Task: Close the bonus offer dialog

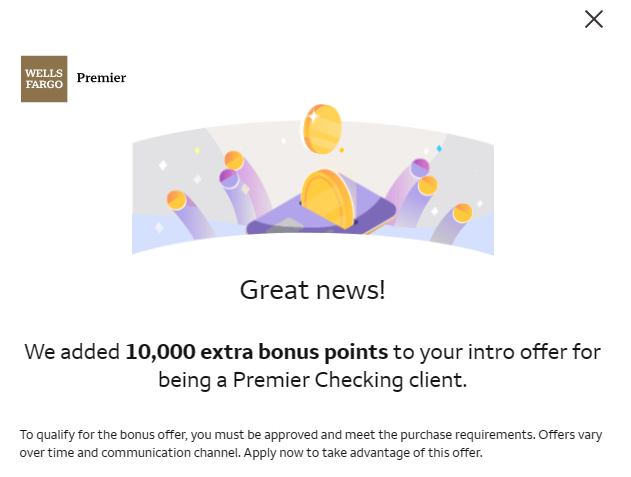Action: tap(594, 19)
